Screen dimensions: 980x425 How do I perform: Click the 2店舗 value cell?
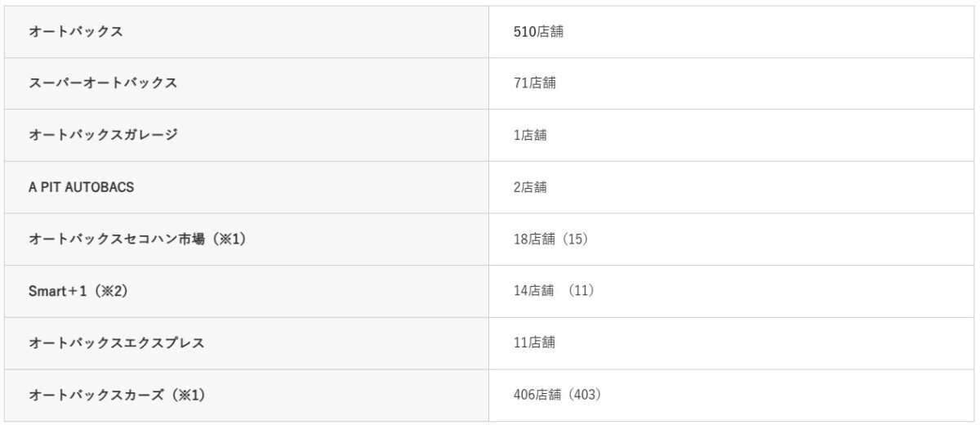point(530,187)
